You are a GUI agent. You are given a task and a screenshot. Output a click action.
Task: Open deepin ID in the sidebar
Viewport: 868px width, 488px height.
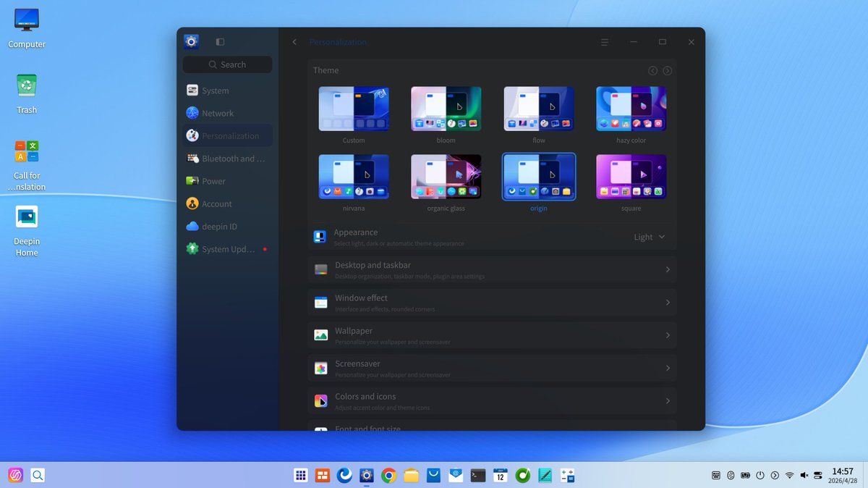click(x=227, y=227)
